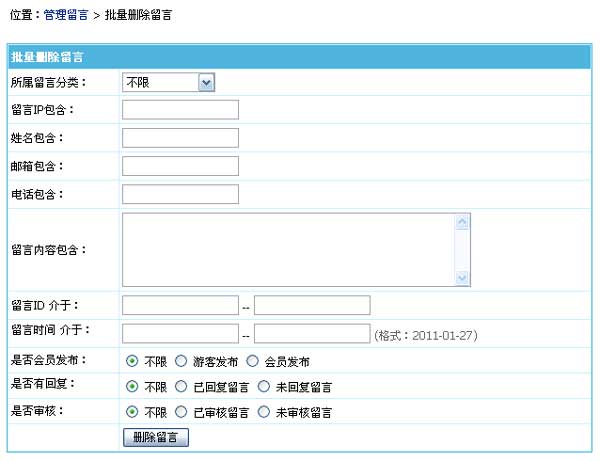
Task: Click the textarea scroll up arrow
Action: tap(462, 222)
